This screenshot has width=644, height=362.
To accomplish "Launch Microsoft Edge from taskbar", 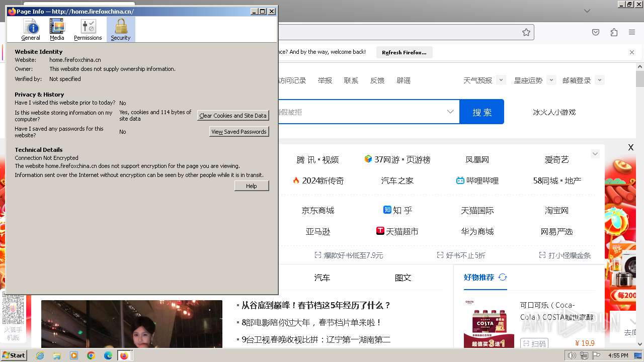I will pyautogui.click(x=108, y=355).
